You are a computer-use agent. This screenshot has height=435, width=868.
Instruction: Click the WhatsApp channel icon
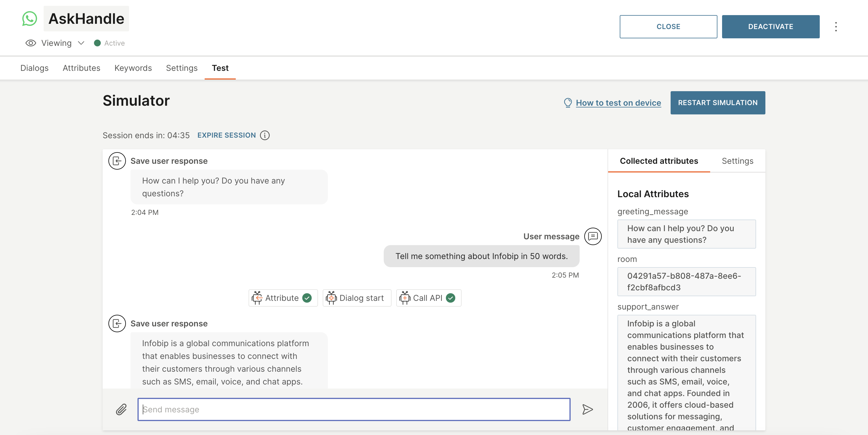pyautogui.click(x=29, y=19)
